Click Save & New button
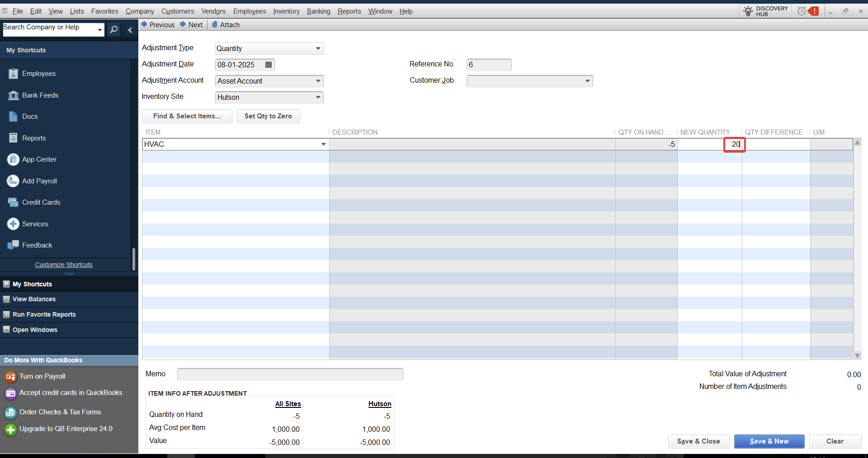The image size is (868, 458). click(x=769, y=441)
